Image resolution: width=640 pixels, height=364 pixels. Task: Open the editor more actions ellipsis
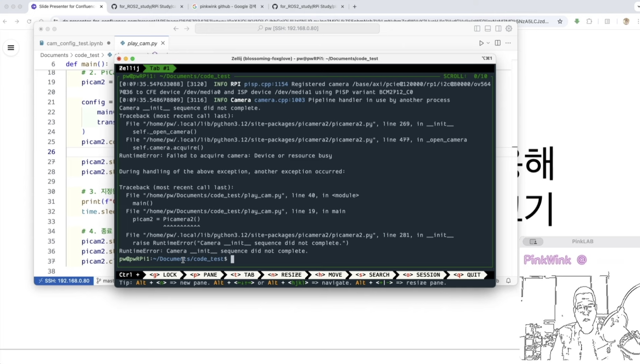pyautogui.click(x=508, y=43)
